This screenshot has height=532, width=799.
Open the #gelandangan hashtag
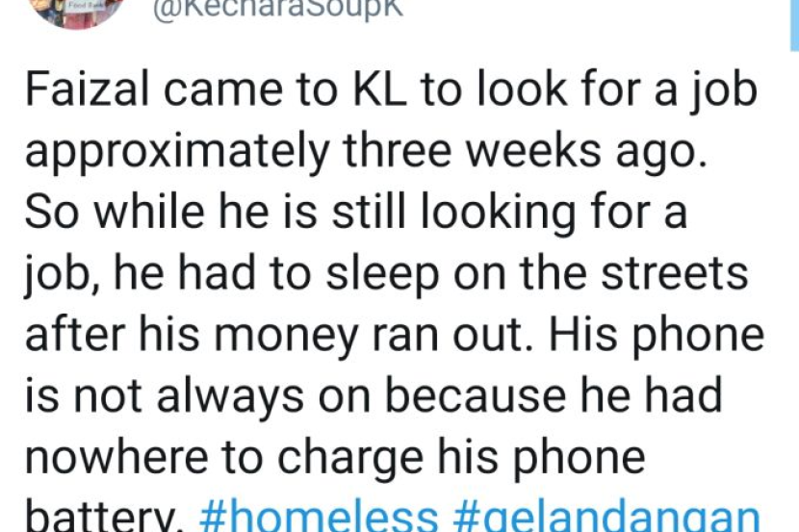pos(606,518)
